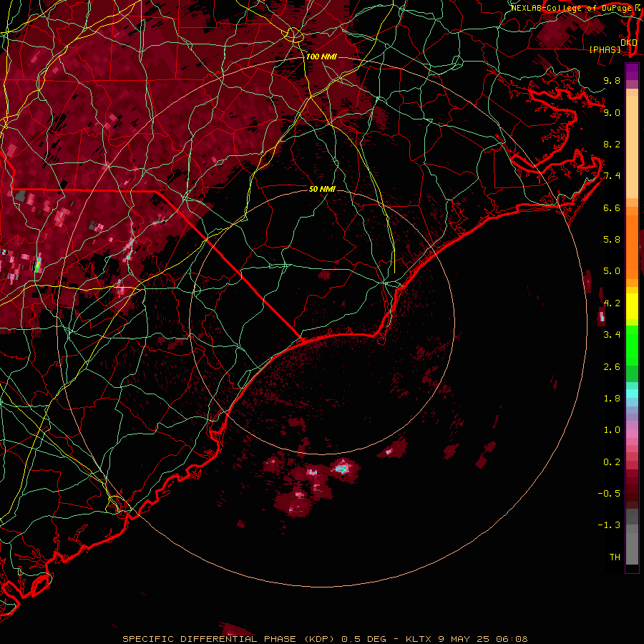Click the KLTX 9 MAY 25 06:08 timestamp
Viewport: 644px width, 644px height.
click(467, 639)
